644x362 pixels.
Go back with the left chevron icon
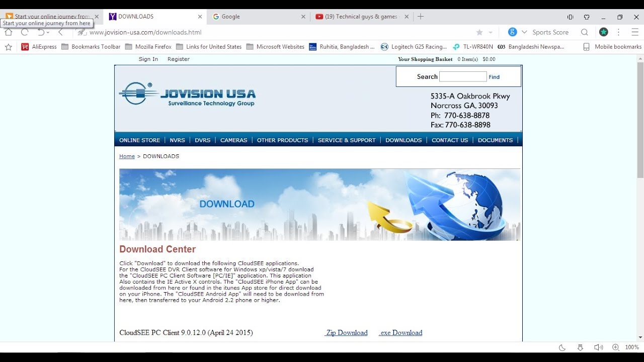coord(61,32)
